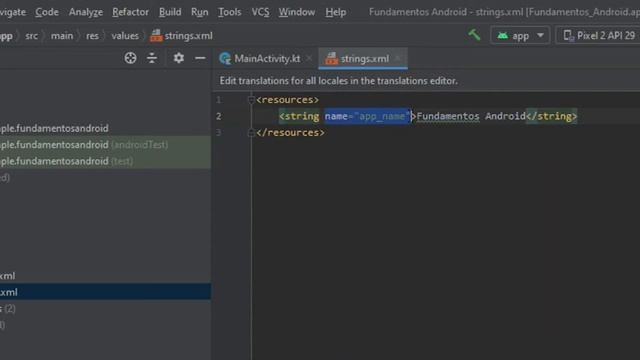Open the Pixel 2 API 29 device selector
The height and width of the screenshot is (360, 640).
[598, 36]
